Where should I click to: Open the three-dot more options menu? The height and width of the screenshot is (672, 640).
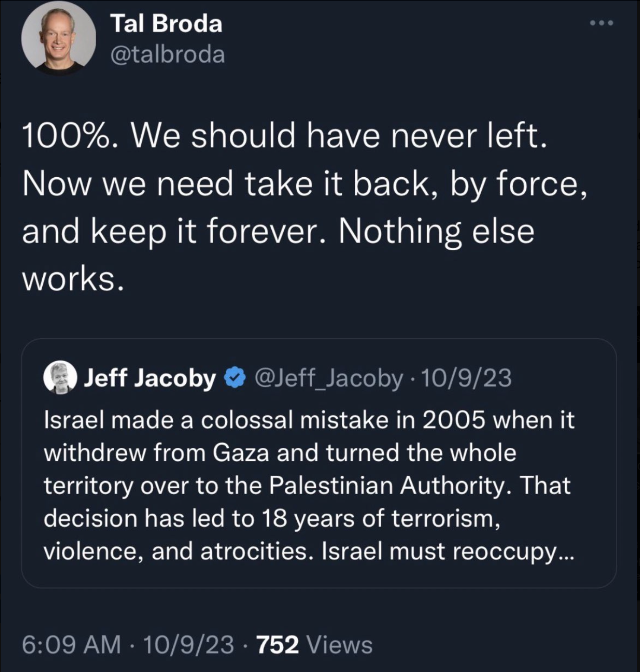click(x=602, y=23)
